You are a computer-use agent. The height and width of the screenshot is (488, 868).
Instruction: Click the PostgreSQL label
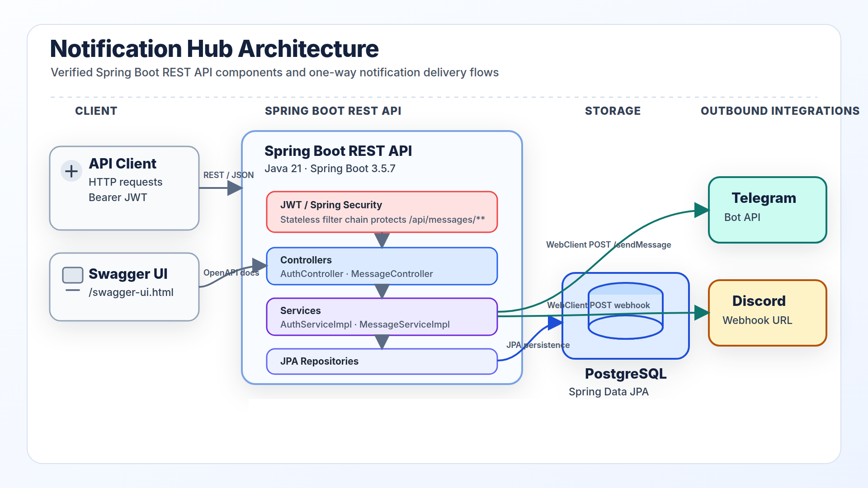626,374
